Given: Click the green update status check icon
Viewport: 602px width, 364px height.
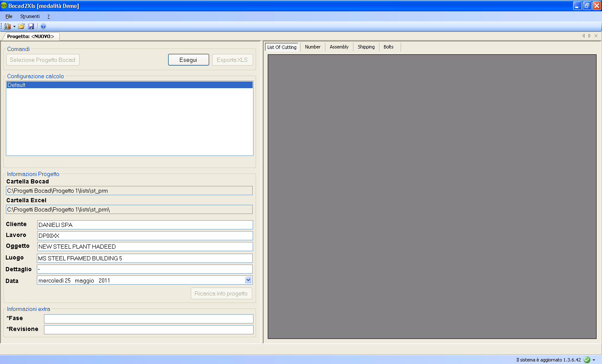Looking at the screenshot, I should [587, 360].
